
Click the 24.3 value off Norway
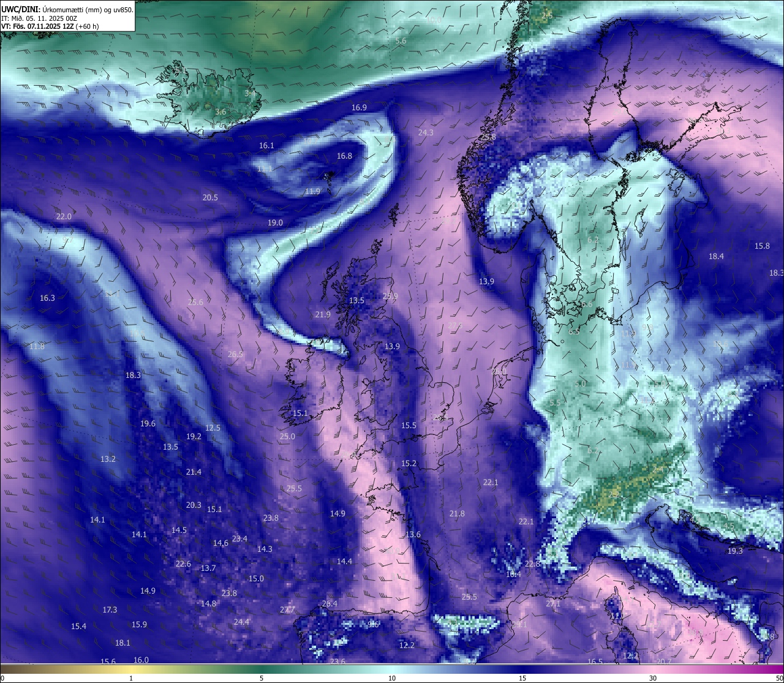click(x=426, y=133)
